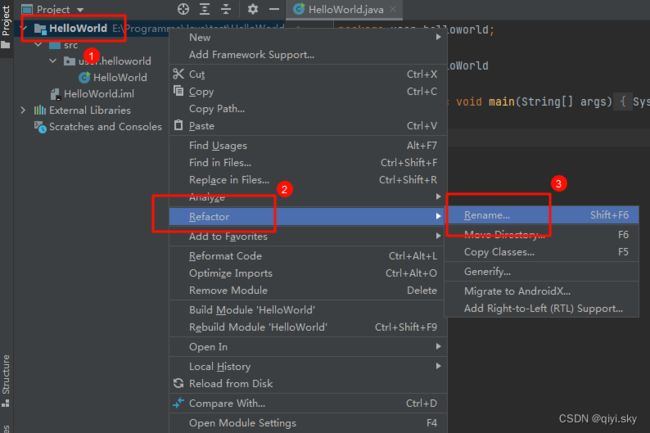Select the src folder icon

(x=55, y=45)
